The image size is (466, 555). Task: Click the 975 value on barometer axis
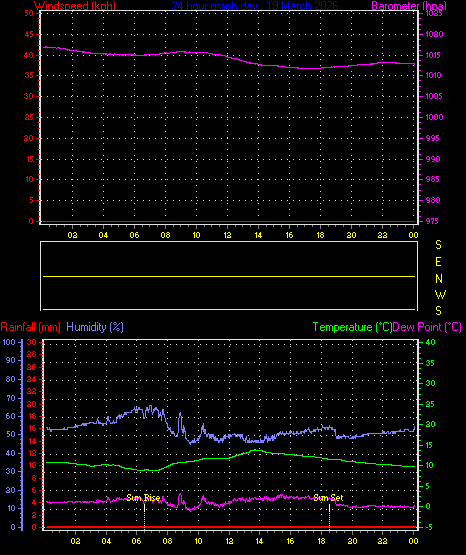(432, 221)
